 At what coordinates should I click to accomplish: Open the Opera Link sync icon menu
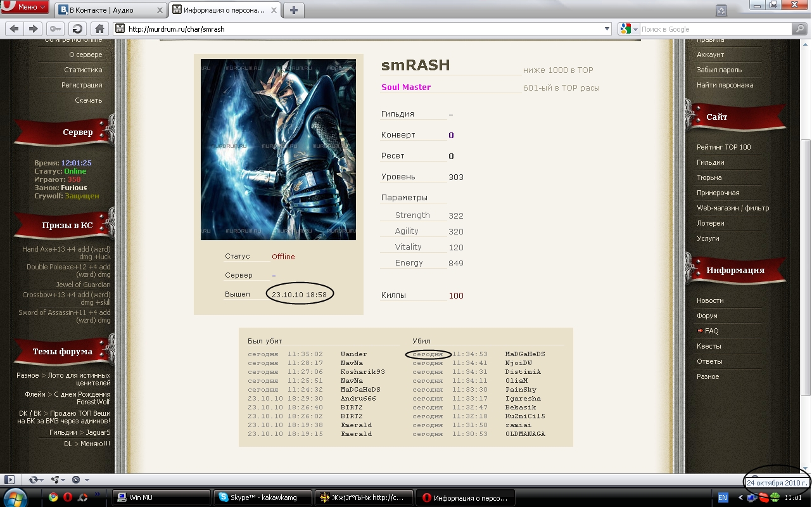(35, 480)
